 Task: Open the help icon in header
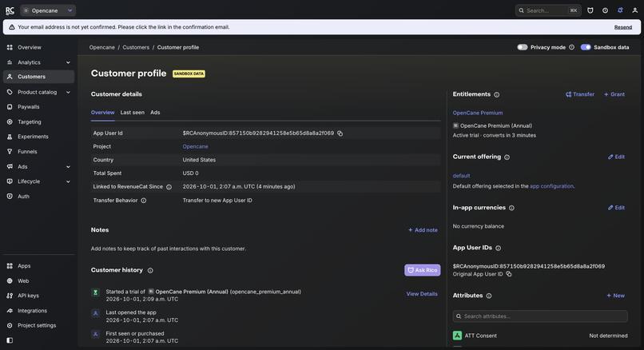tap(605, 10)
